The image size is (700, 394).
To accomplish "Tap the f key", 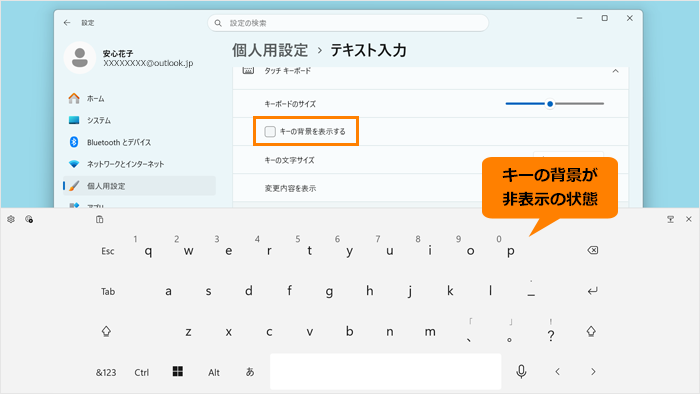I will [289, 291].
